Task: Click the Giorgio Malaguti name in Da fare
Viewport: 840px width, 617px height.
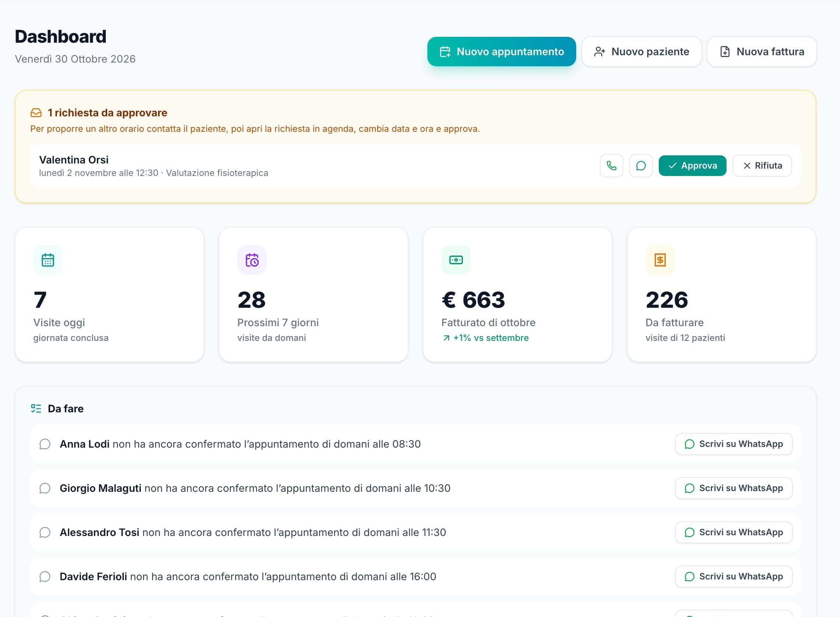Action: (101, 488)
